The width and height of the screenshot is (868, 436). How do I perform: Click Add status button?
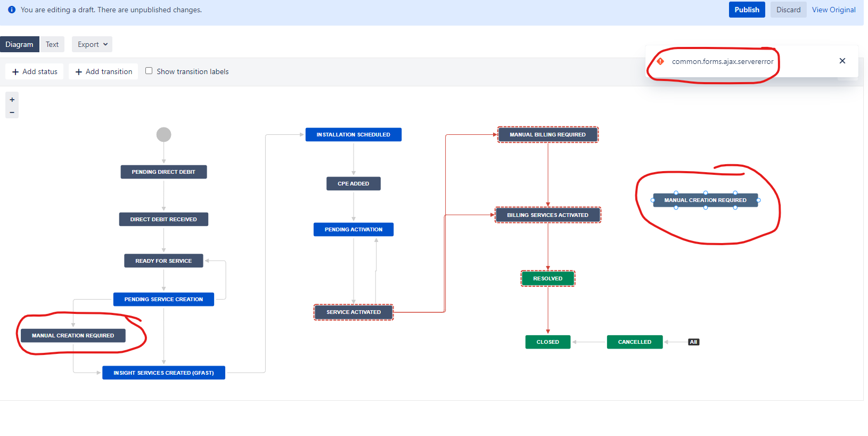click(35, 71)
